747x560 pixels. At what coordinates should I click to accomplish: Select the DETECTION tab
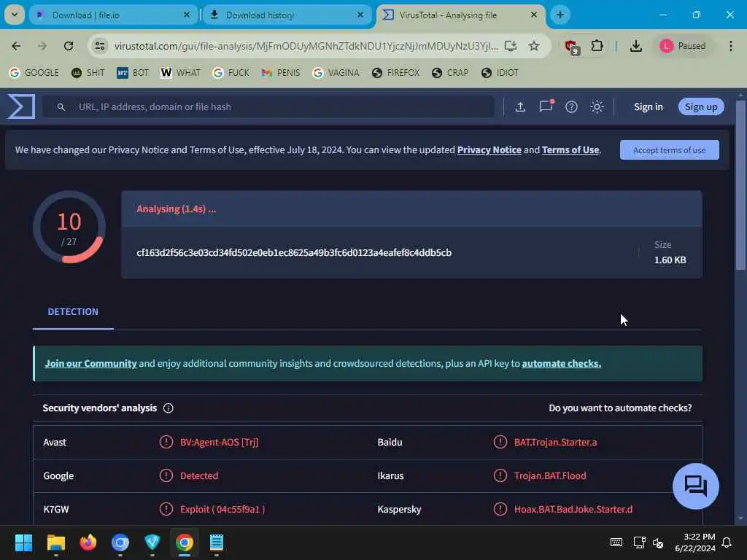(x=73, y=311)
